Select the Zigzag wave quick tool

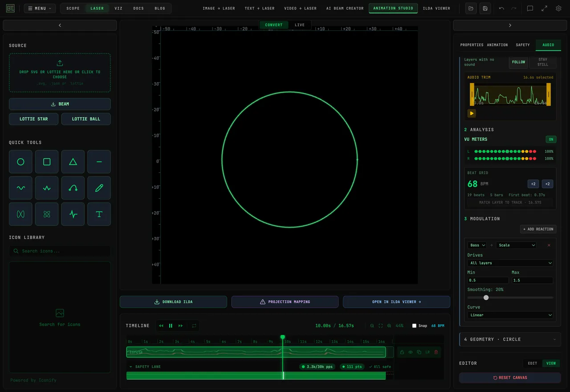(47, 188)
